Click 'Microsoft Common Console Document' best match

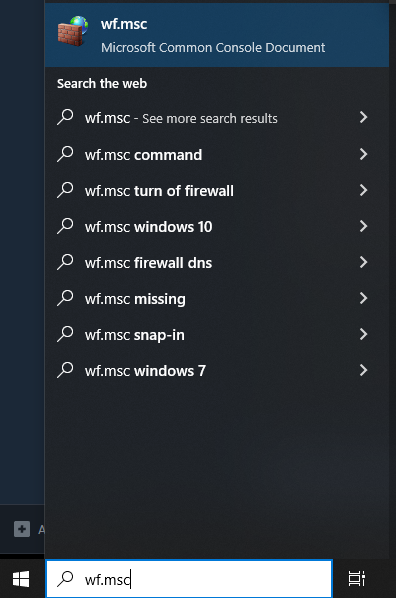(213, 48)
